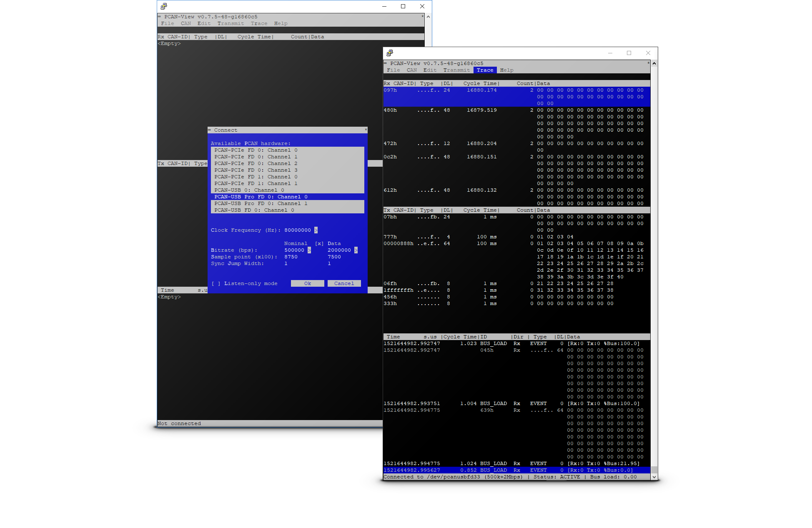Click the up arrow of front window scrollbar
Image resolution: width=812 pixels, height=528 pixels.
click(x=654, y=63)
